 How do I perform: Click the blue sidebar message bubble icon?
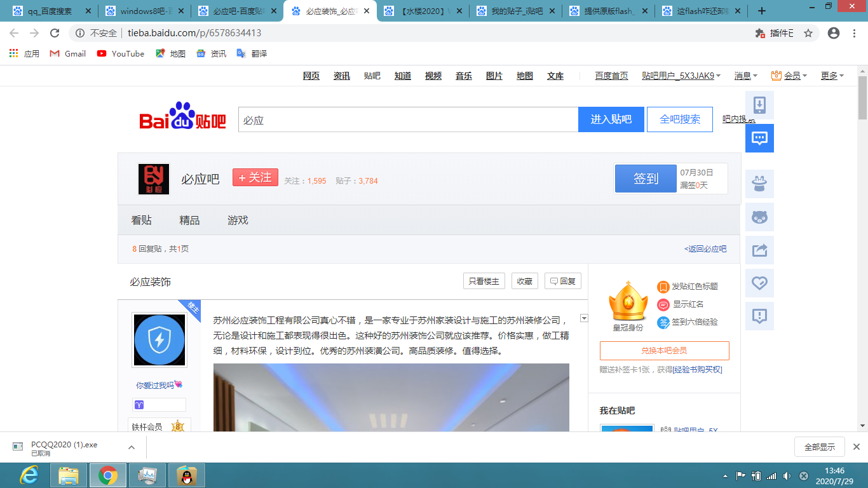(x=759, y=138)
